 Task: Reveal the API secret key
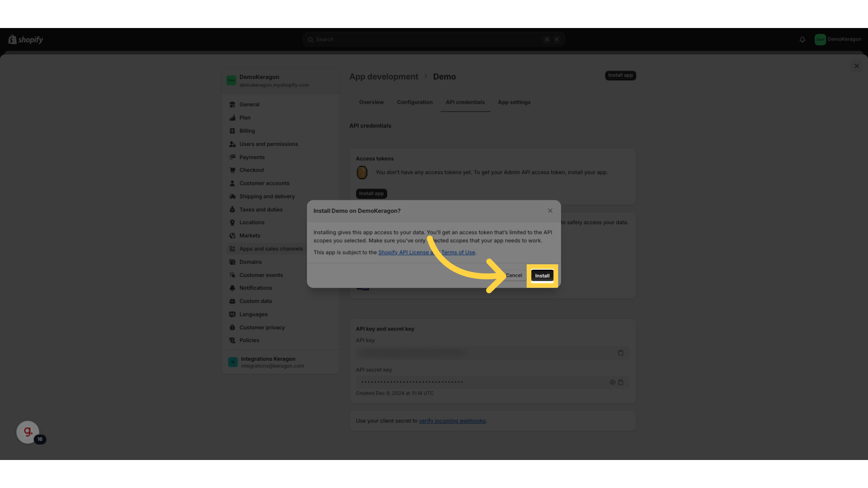click(x=612, y=382)
